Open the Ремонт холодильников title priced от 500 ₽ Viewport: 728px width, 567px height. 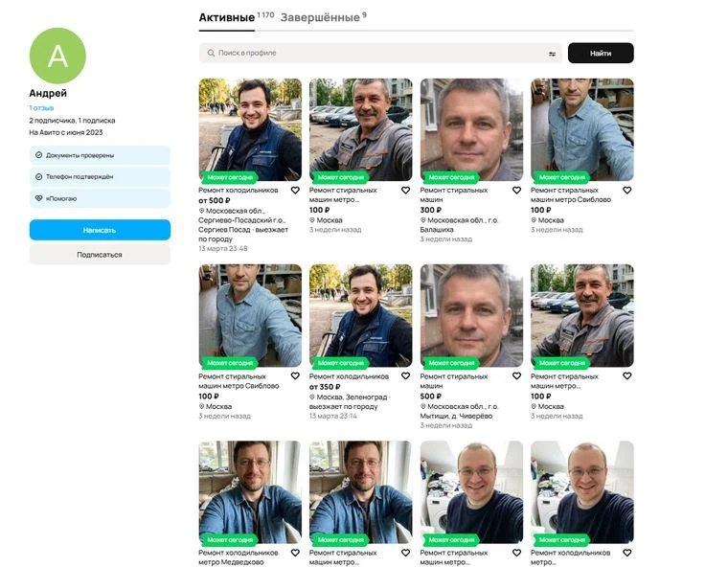[239, 191]
